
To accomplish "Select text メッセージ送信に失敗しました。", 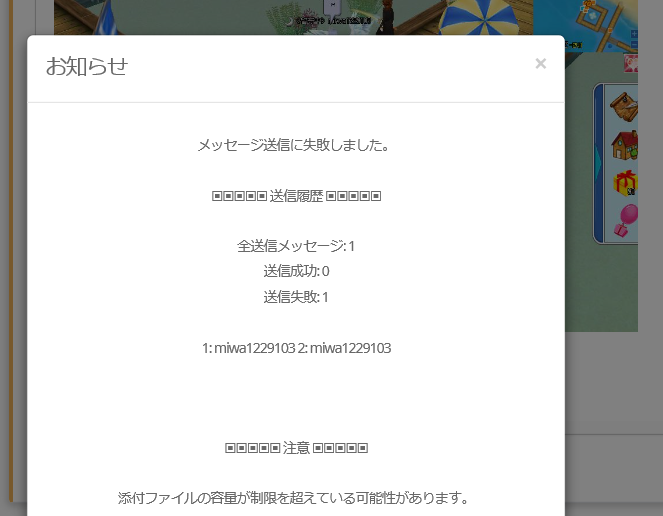I will pos(293,145).
